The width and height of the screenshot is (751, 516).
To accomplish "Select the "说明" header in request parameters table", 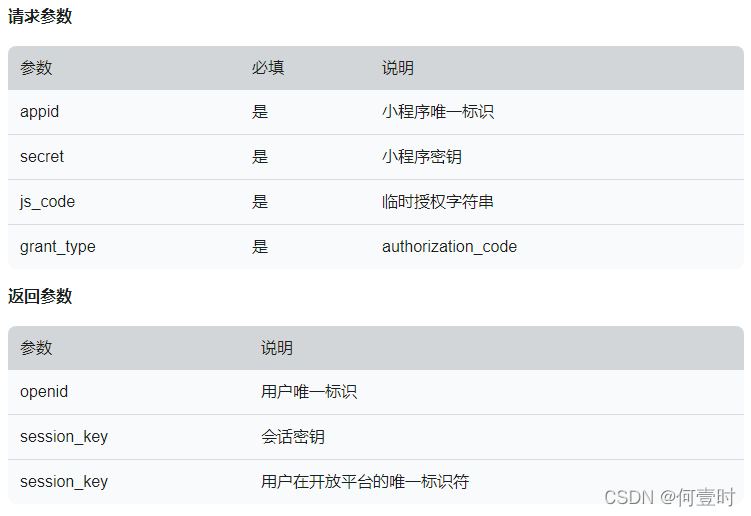I will (x=398, y=68).
